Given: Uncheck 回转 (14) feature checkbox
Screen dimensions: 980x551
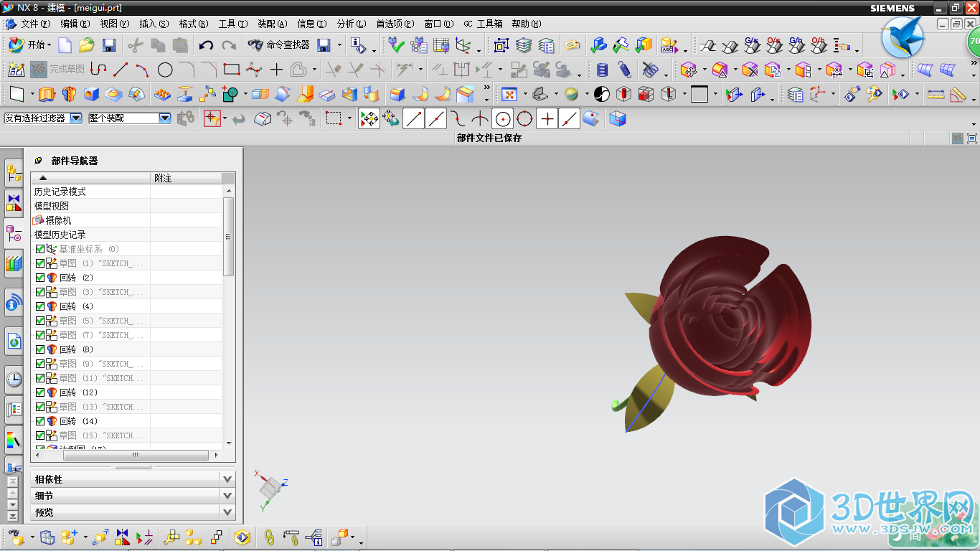Looking at the screenshot, I should (40, 421).
